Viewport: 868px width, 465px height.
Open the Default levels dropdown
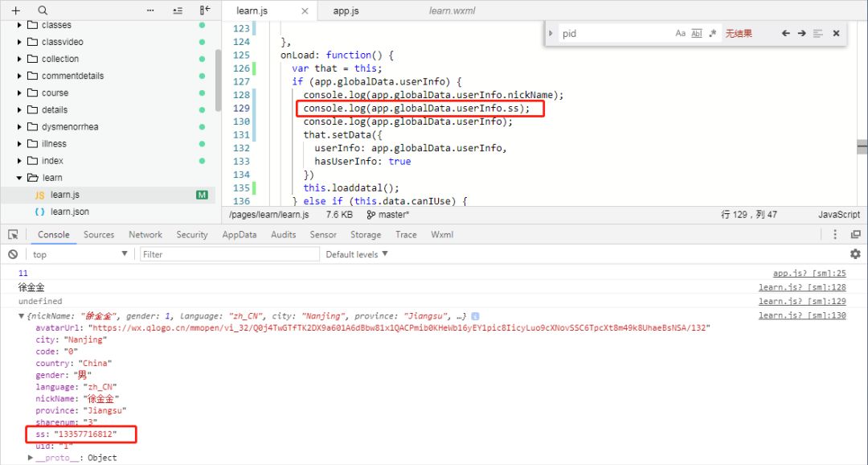point(357,254)
